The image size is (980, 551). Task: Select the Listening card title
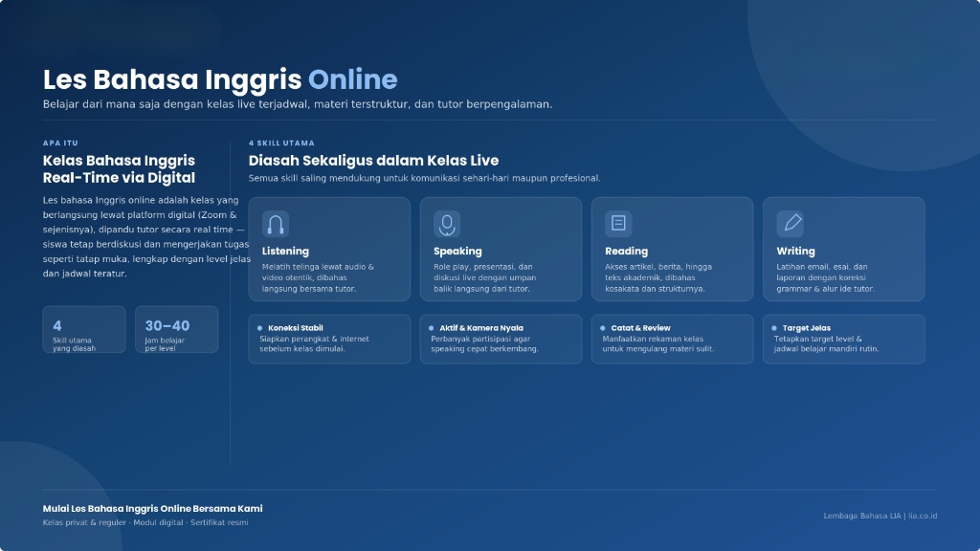(285, 252)
